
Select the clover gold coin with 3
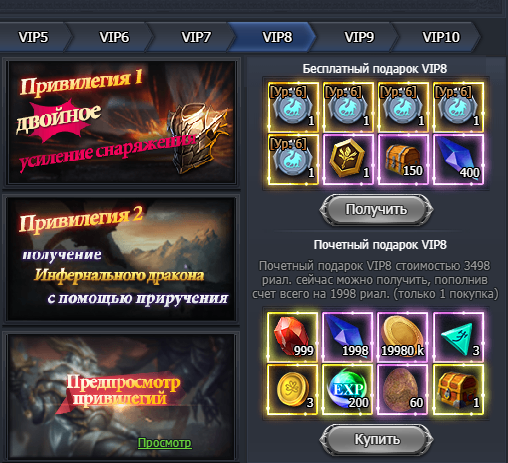(293, 389)
